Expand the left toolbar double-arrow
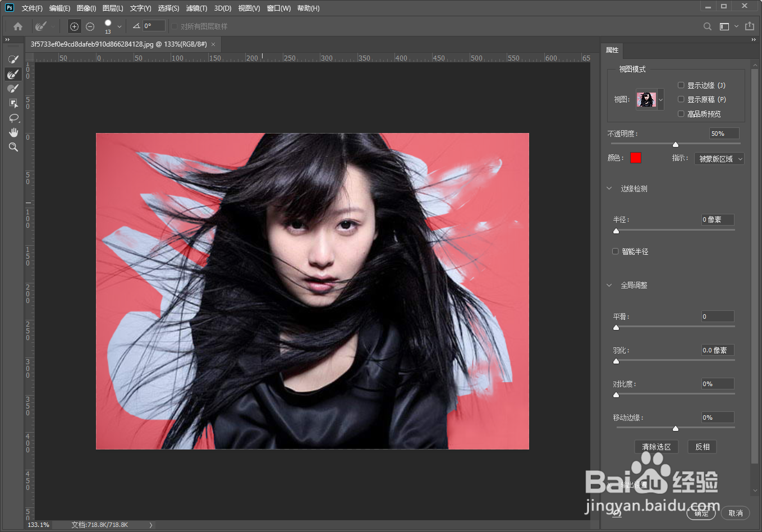This screenshot has width=762, height=532. point(7,40)
